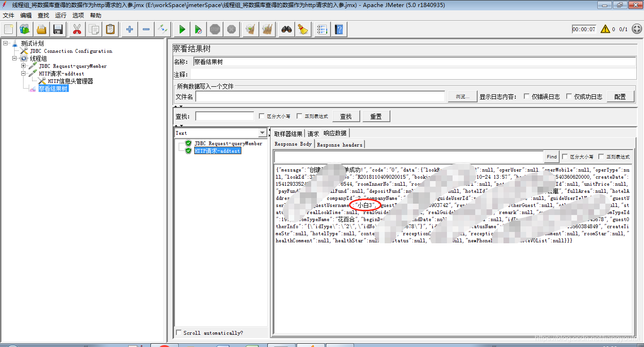
Task: Click the running threads status wheel icon
Action: click(x=636, y=29)
